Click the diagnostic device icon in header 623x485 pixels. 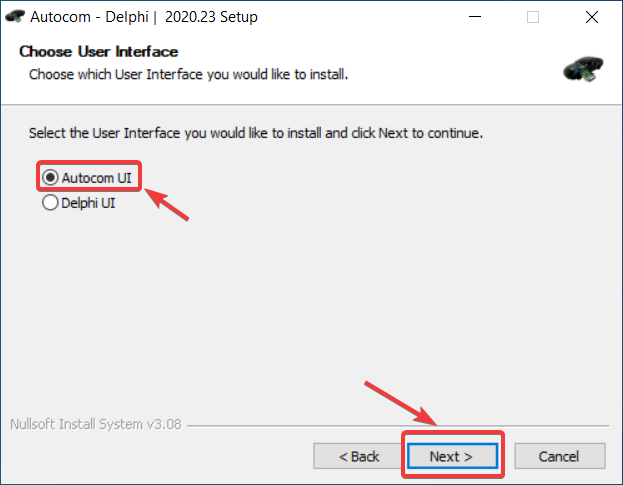point(583,68)
